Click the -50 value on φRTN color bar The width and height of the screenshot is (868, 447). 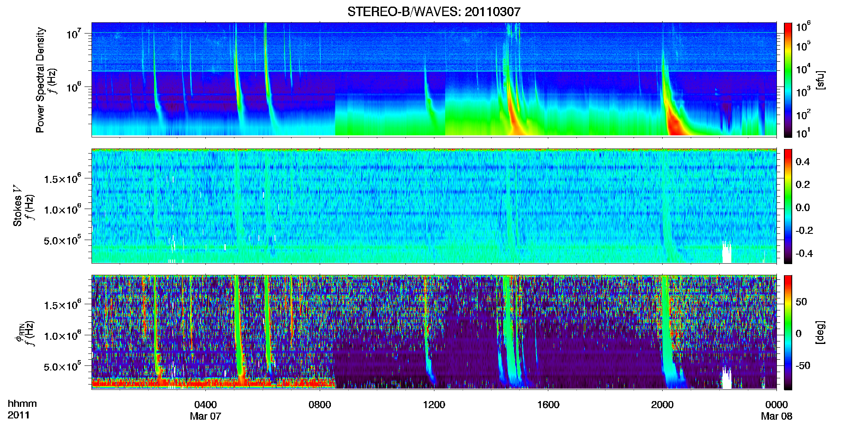point(803,365)
